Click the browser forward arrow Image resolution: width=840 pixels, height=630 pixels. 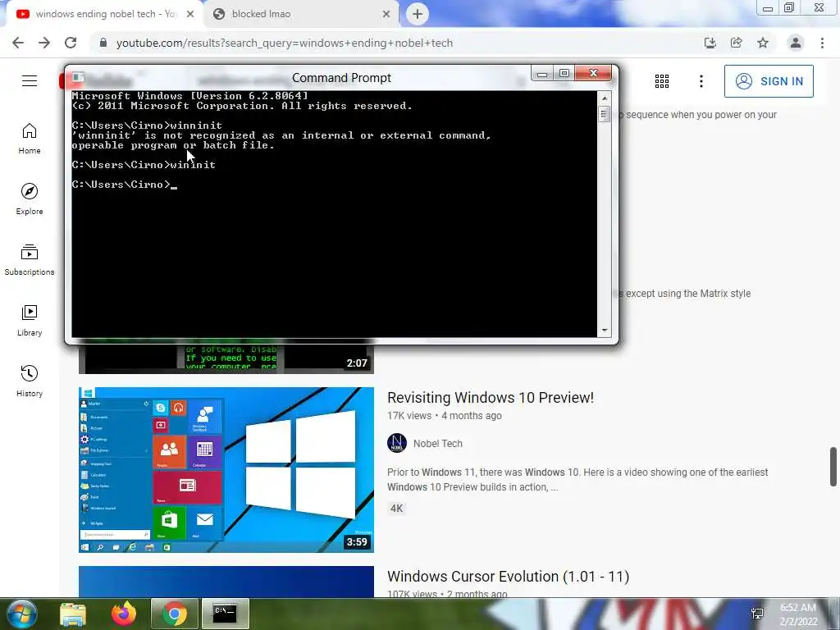tap(44, 43)
